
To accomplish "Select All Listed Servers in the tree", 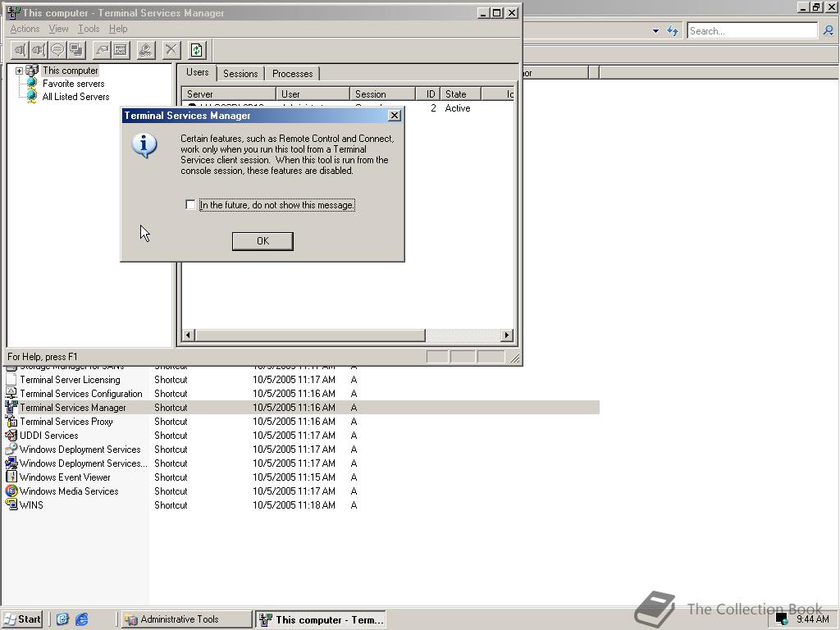I will point(75,97).
